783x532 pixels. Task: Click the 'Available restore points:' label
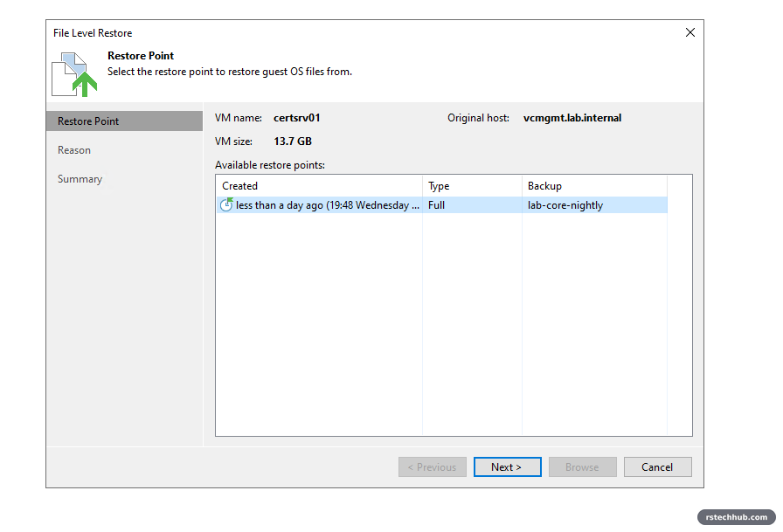(x=270, y=165)
